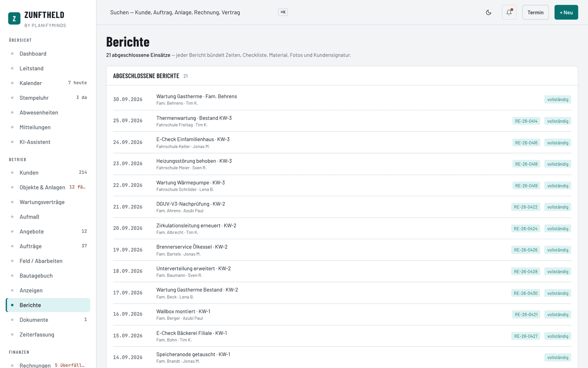588x368 pixels.
Task: Open the Kunden list
Action: (x=48, y=173)
